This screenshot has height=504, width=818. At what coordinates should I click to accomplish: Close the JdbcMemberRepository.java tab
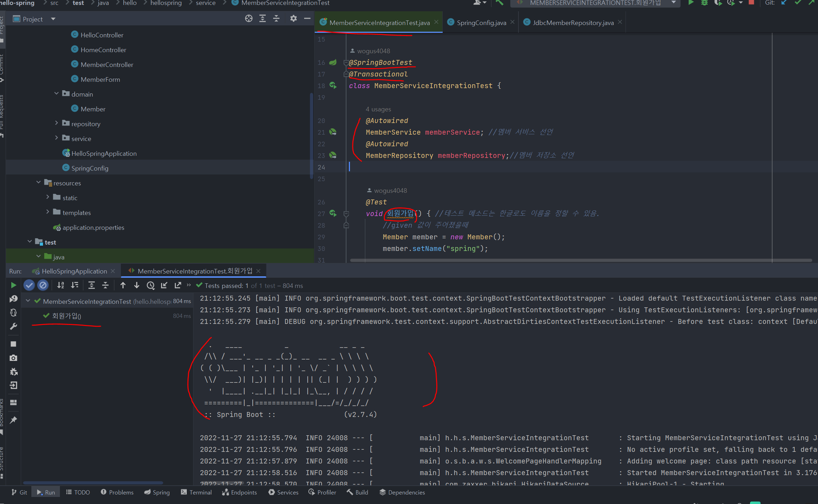620,22
